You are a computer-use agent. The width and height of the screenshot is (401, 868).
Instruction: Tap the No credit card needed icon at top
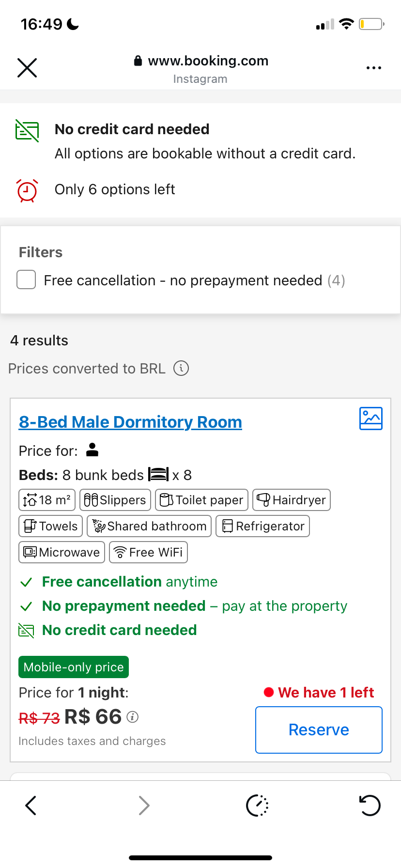pos(27,131)
